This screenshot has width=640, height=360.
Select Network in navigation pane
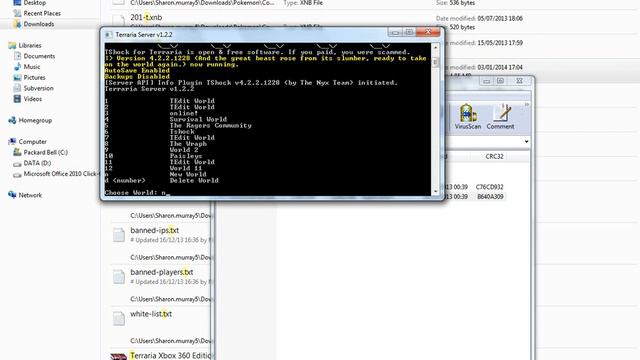30,195
